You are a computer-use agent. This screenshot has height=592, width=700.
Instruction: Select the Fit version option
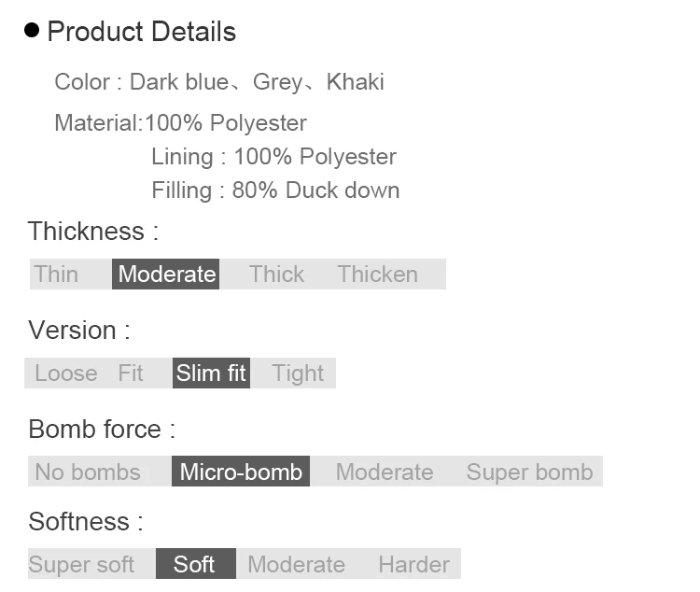[131, 374]
